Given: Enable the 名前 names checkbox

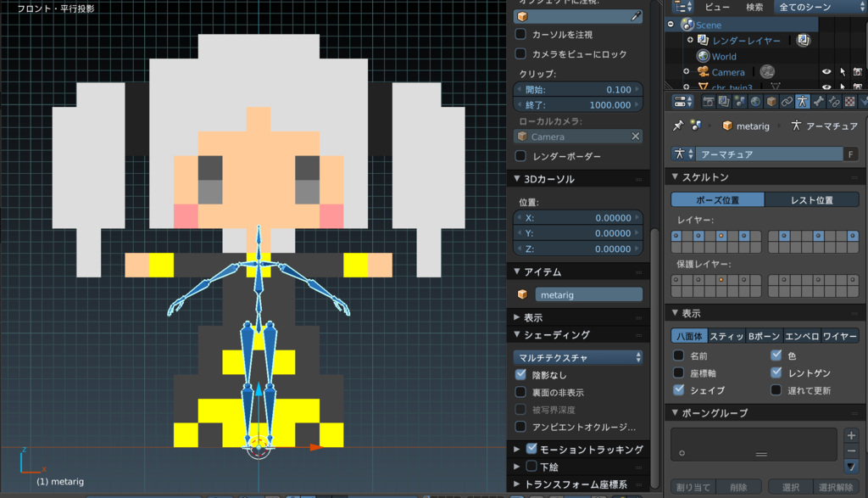Looking at the screenshot, I should (679, 355).
